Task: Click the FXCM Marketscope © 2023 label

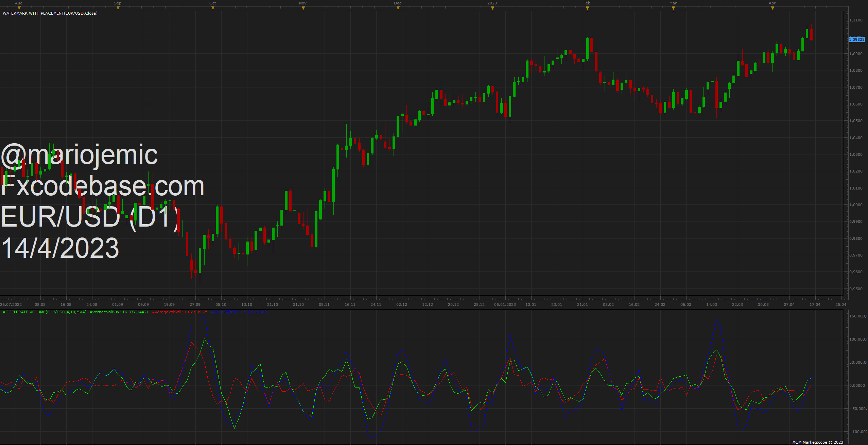Action: pos(817,442)
